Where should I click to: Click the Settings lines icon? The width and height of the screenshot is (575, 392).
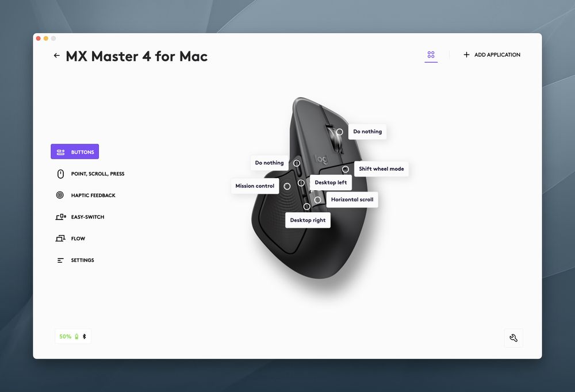coord(60,260)
